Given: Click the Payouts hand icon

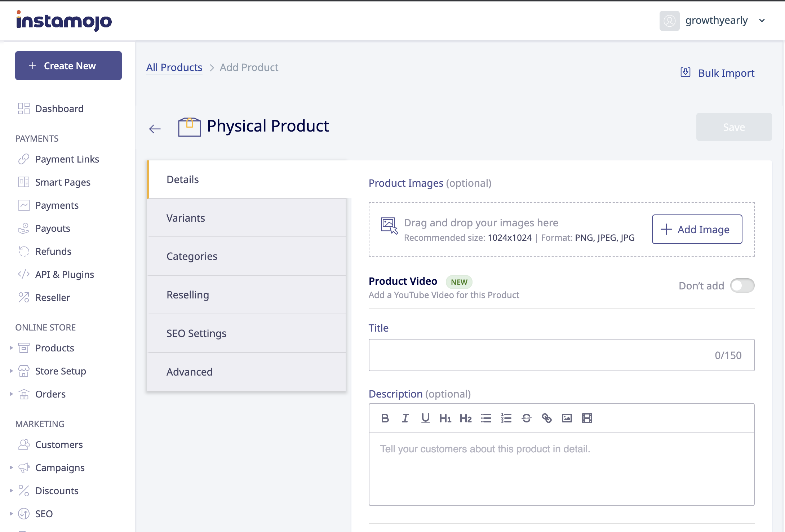Looking at the screenshot, I should [24, 228].
